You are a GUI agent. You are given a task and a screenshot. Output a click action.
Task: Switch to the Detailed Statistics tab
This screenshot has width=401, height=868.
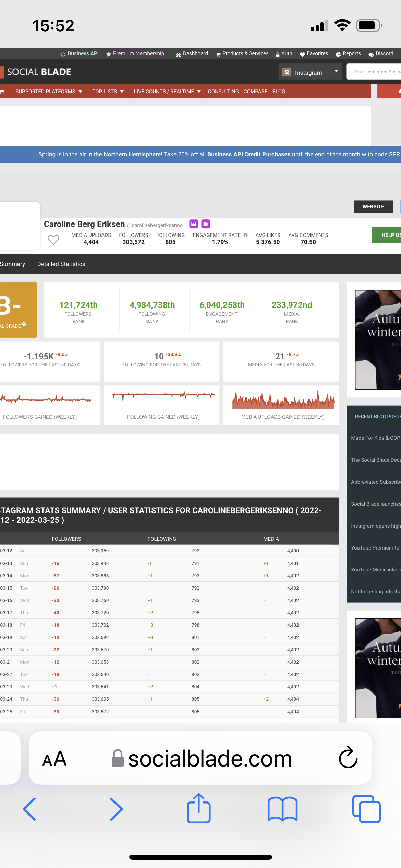click(61, 264)
